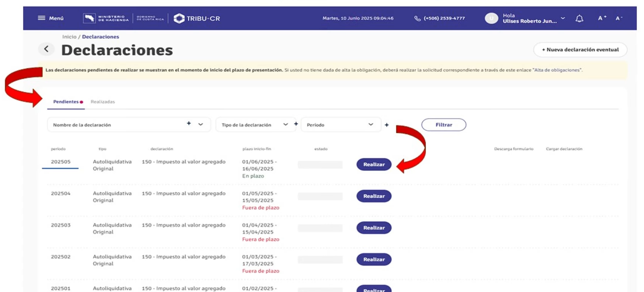Click Realizar for period 202504
Image resolution: width=644 pixels, height=292 pixels.
[374, 196]
